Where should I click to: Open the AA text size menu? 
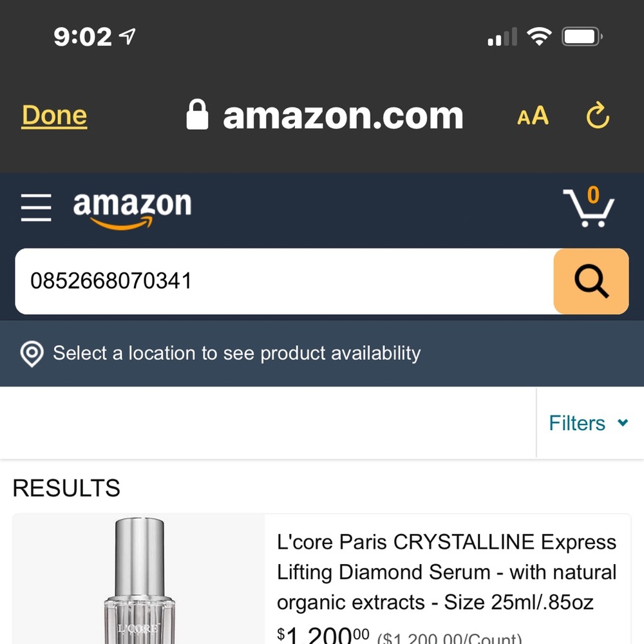[533, 116]
